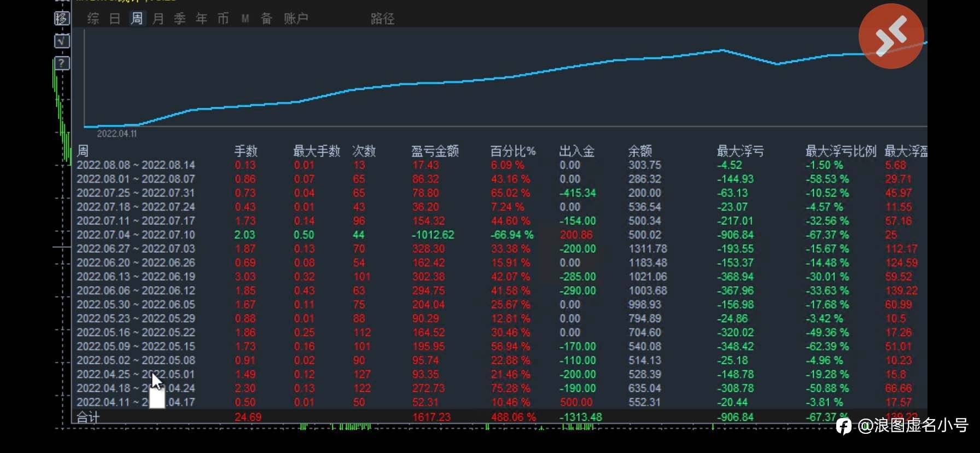
Task: Click chart start date 2022.04.11
Action: [x=117, y=133]
